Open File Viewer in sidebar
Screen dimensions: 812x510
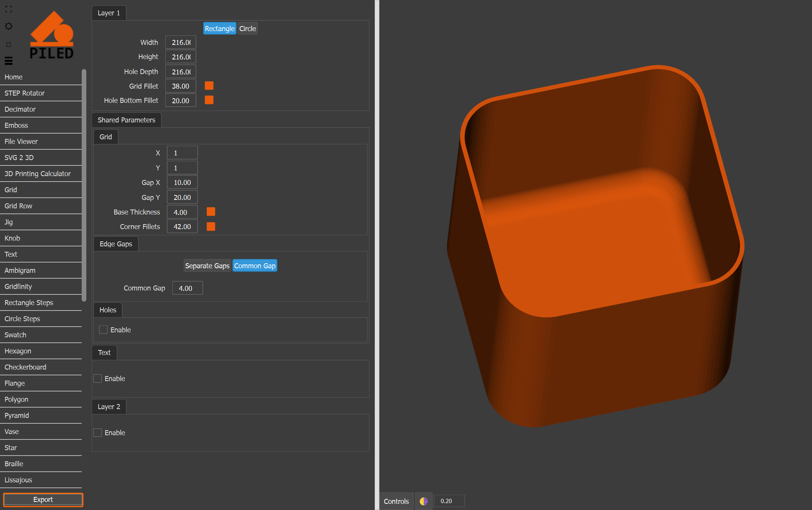coord(41,142)
